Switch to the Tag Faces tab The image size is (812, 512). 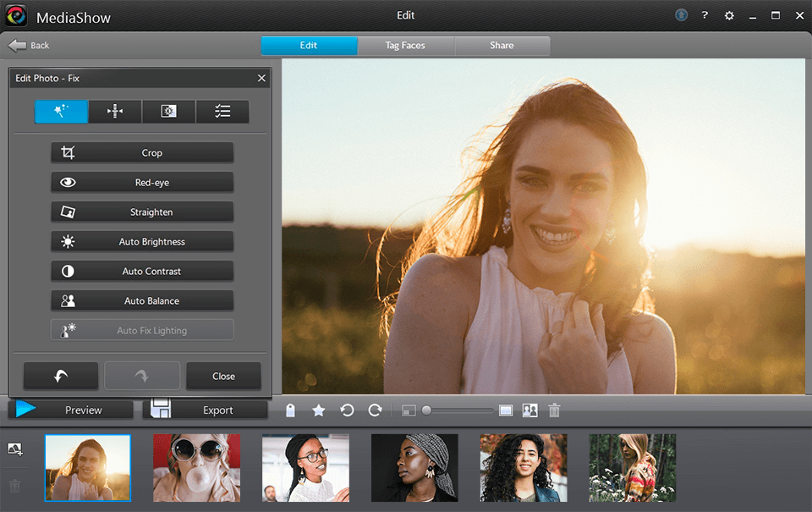coord(405,46)
